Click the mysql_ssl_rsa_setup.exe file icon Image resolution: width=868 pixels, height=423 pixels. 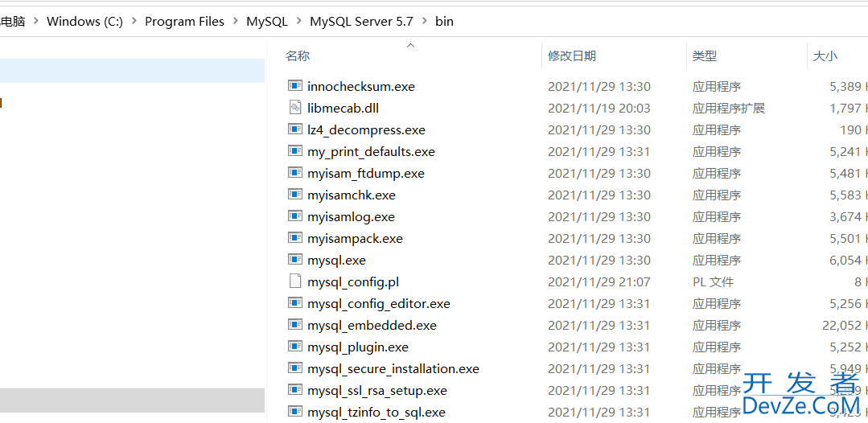(295, 390)
